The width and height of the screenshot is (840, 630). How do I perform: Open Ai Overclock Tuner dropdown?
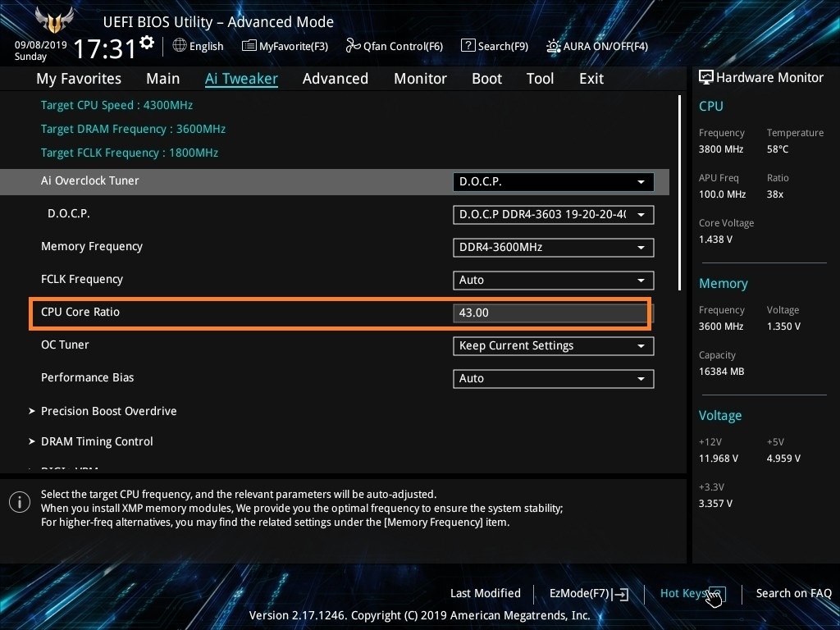tap(554, 181)
